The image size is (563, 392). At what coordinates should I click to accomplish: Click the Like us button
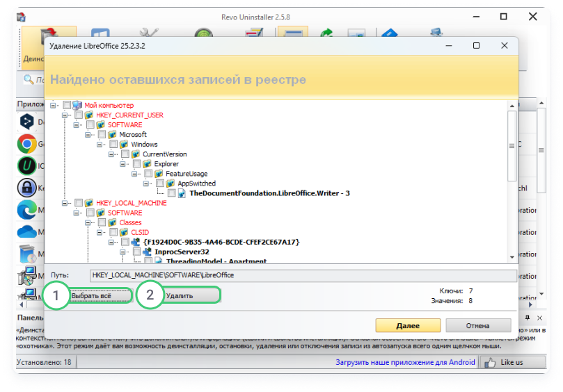coord(513,362)
